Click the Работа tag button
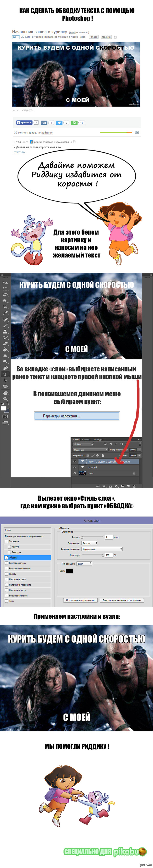This screenshot has width=153, height=868. [94, 37]
